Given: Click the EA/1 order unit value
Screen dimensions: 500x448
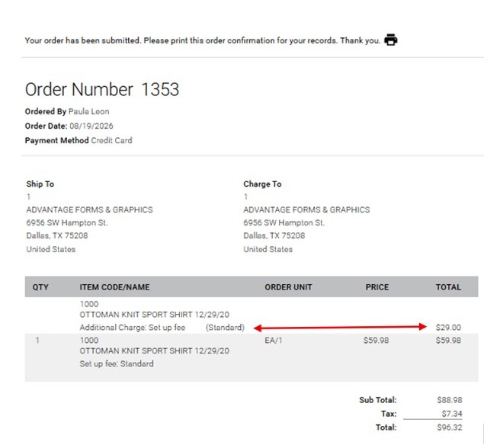Looking at the screenshot, I should pyautogui.click(x=274, y=341).
